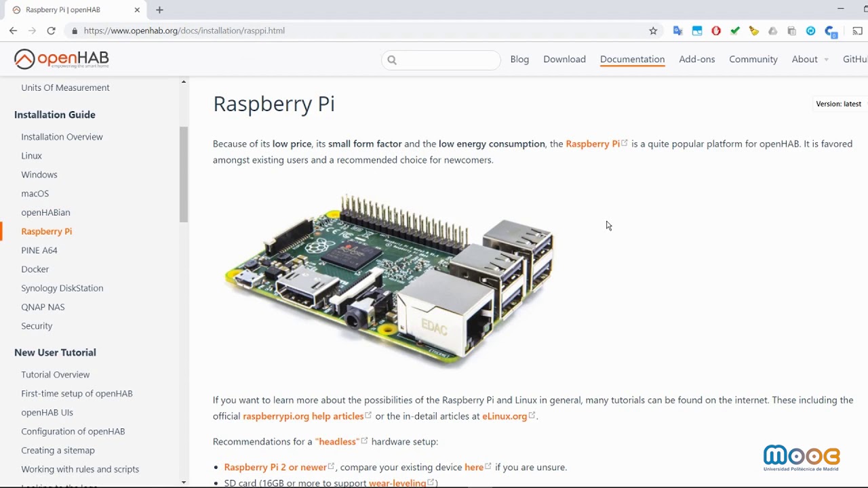Screen dimensions: 868x488
Task: Open a new browser tab with plus
Action: coord(159,9)
